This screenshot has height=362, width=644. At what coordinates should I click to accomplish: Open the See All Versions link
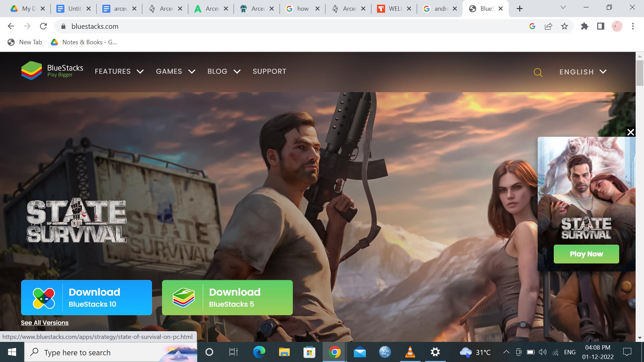click(x=45, y=323)
